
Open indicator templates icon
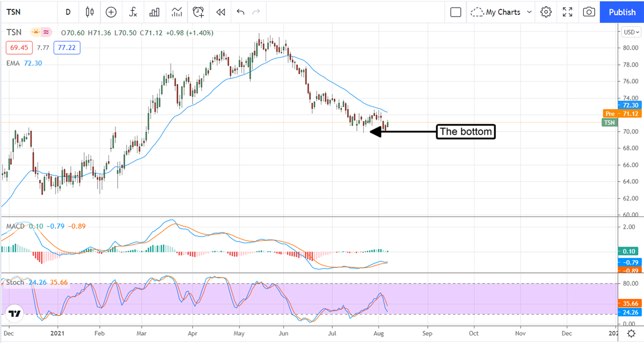pyautogui.click(x=177, y=12)
